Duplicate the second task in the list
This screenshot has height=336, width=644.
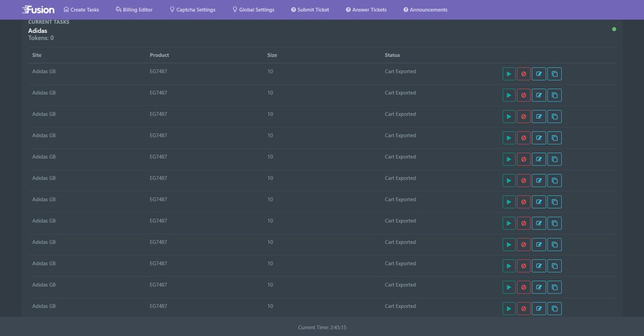[x=555, y=96]
